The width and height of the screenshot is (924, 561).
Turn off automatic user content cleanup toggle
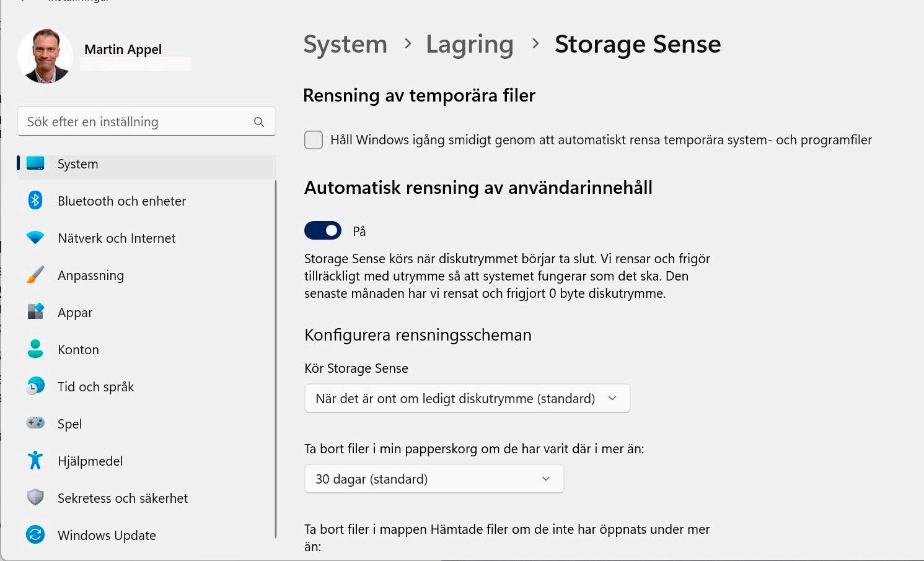[323, 231]
